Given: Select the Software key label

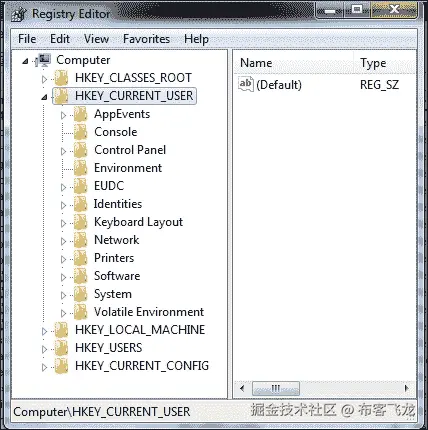Looking at the screenshot, I should coord(117,276).
